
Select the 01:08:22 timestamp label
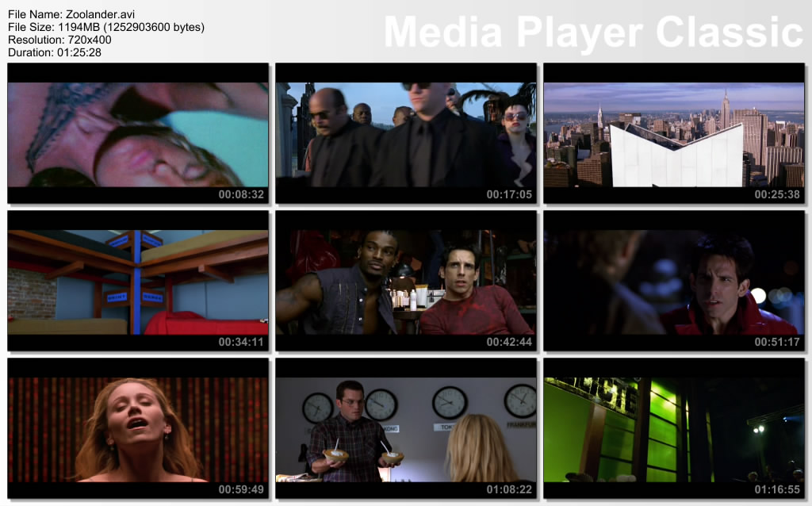point(509,489)
